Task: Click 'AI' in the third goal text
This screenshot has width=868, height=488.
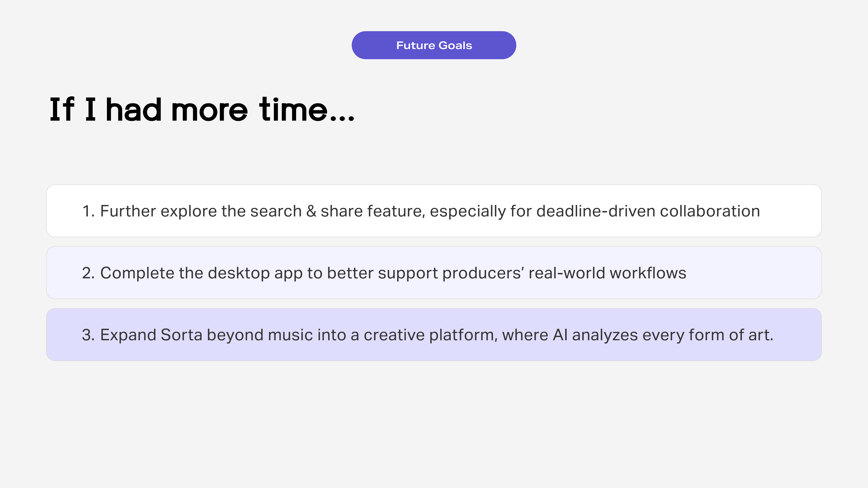Action: click(560, 335)
